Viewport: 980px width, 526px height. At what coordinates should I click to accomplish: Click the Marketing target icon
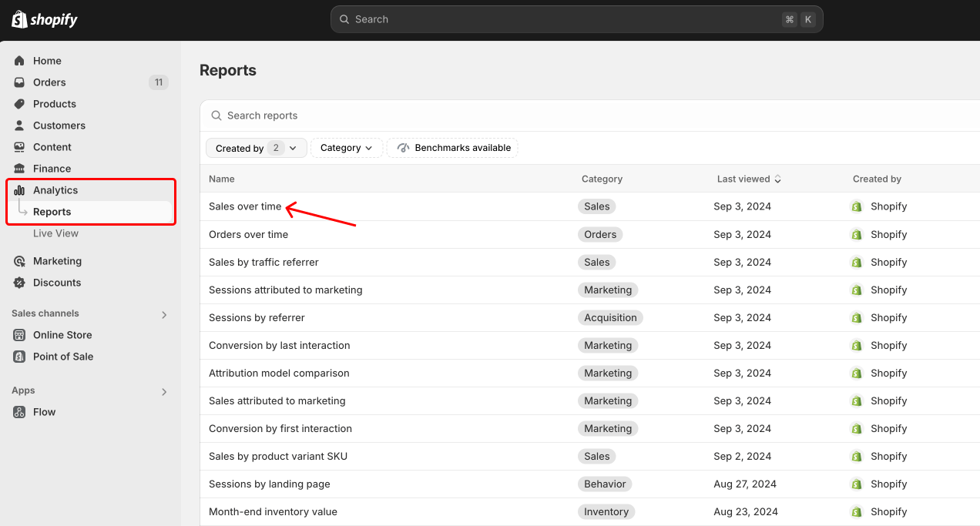(x=19, y=261)
